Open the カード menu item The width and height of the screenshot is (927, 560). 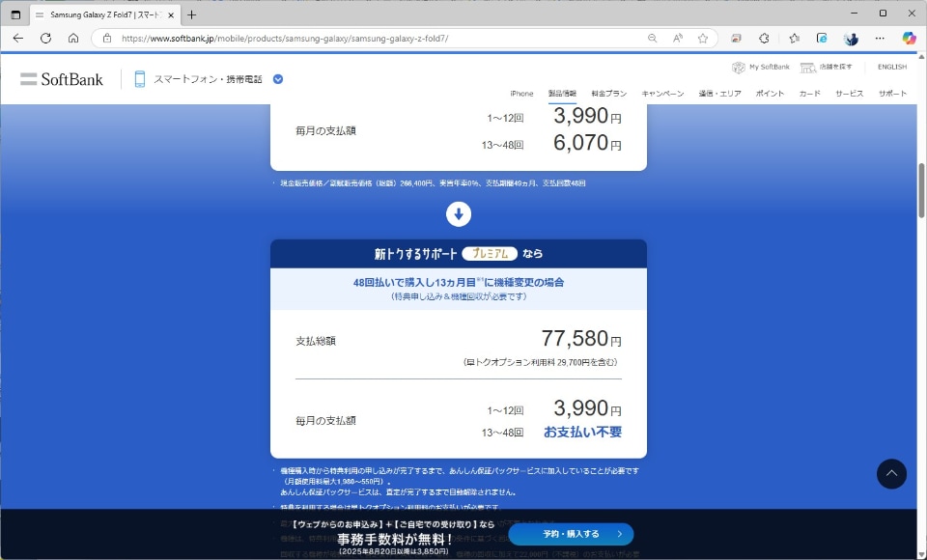[x=809, y=94]
